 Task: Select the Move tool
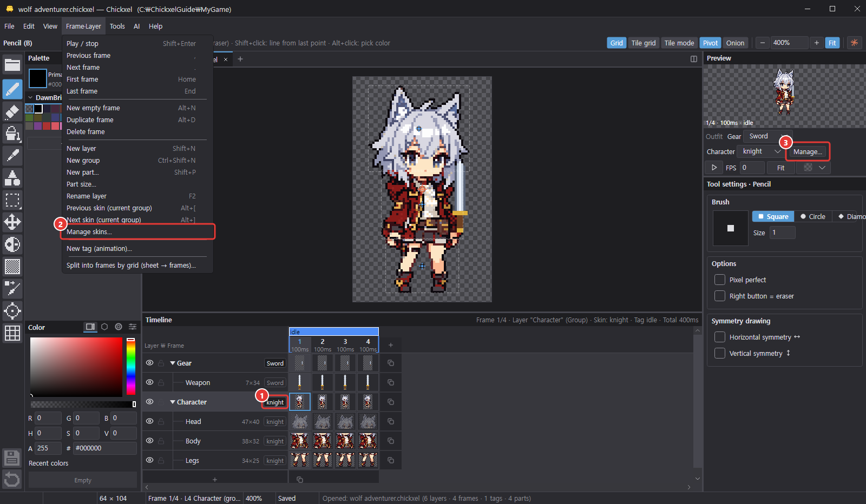[12, 222]
